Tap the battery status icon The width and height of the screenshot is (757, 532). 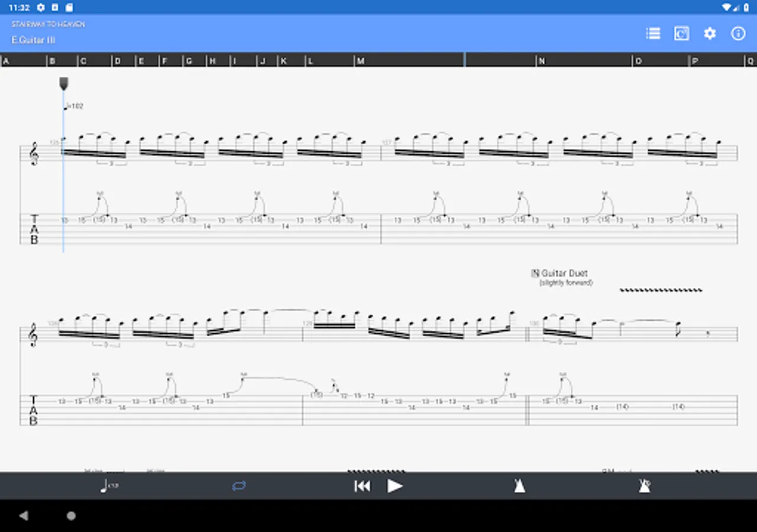click(x=747, y=7)
